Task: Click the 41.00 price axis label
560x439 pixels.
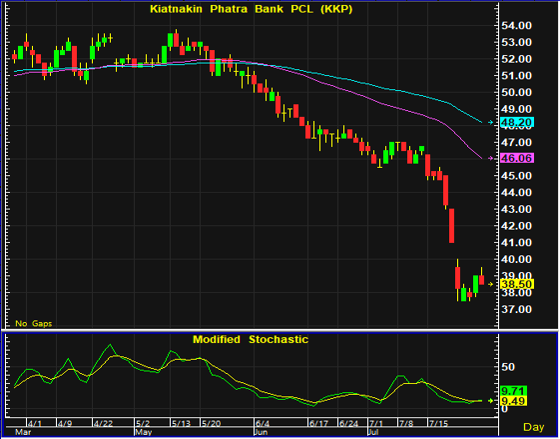Action: click(x=517, y=243)
